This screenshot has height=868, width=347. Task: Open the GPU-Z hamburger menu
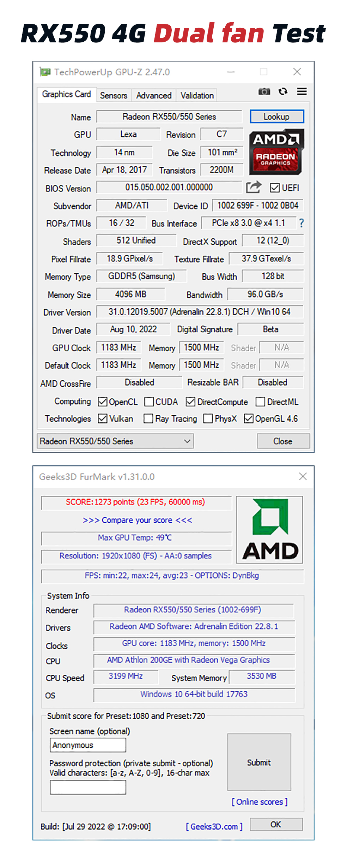coord(302,92)
